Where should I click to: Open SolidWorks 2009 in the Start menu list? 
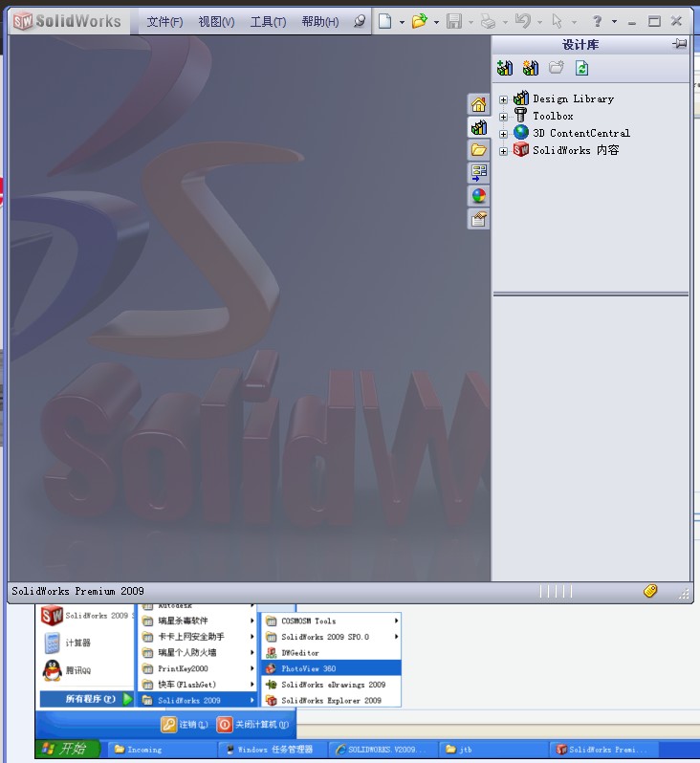[87, 616]
